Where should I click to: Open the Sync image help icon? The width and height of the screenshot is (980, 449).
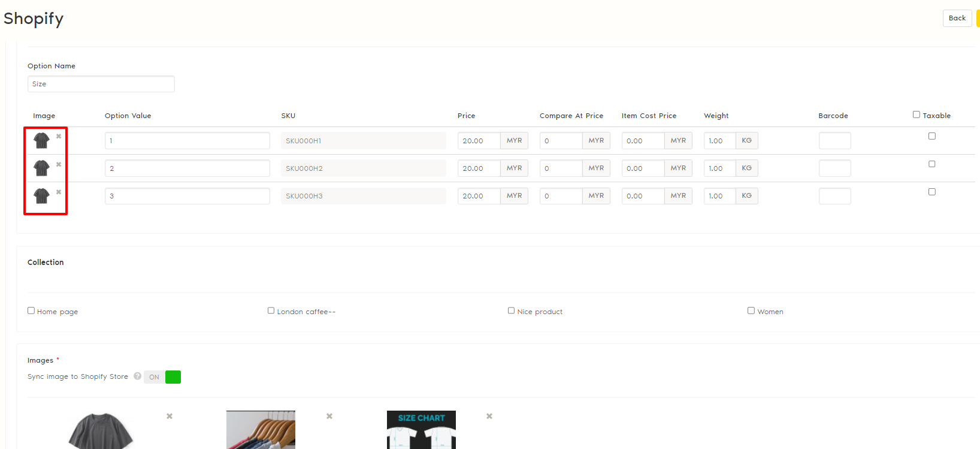[138, 376]
